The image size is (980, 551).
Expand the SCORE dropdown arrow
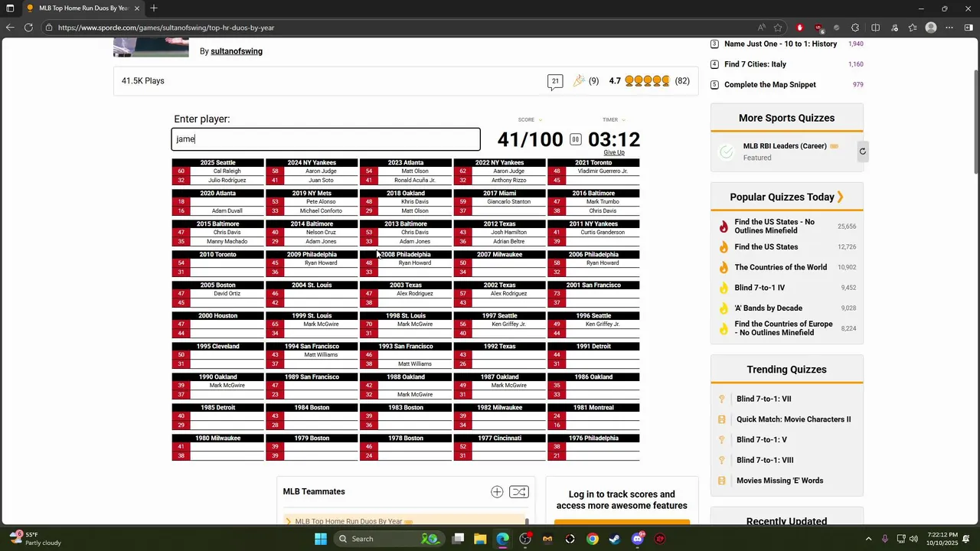(x=541, y=120)
